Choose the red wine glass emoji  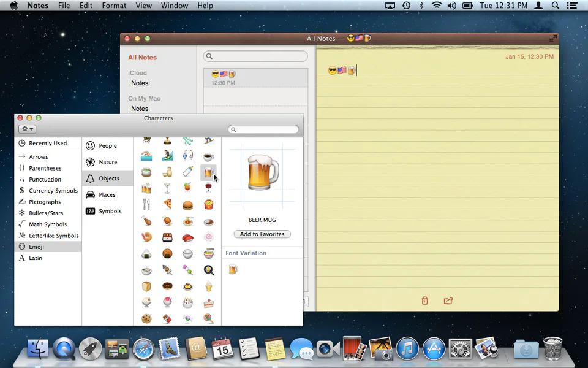(208, 188)
